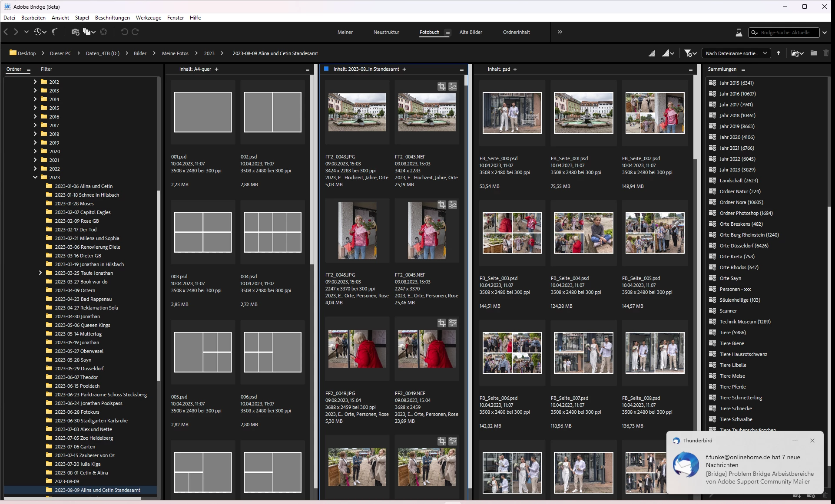The image size is (835, 504).
Task: Click the ascending sort order arrow
Action: coord(779,53)
